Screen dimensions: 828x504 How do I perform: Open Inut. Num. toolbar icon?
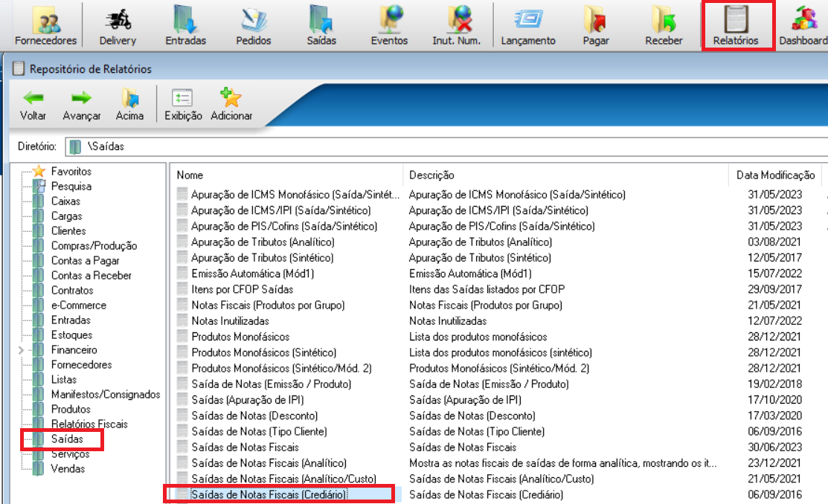457,25
